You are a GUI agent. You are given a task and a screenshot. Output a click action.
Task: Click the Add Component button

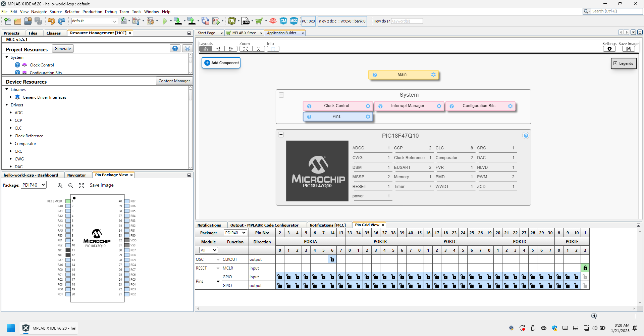[x=221, y=63]
